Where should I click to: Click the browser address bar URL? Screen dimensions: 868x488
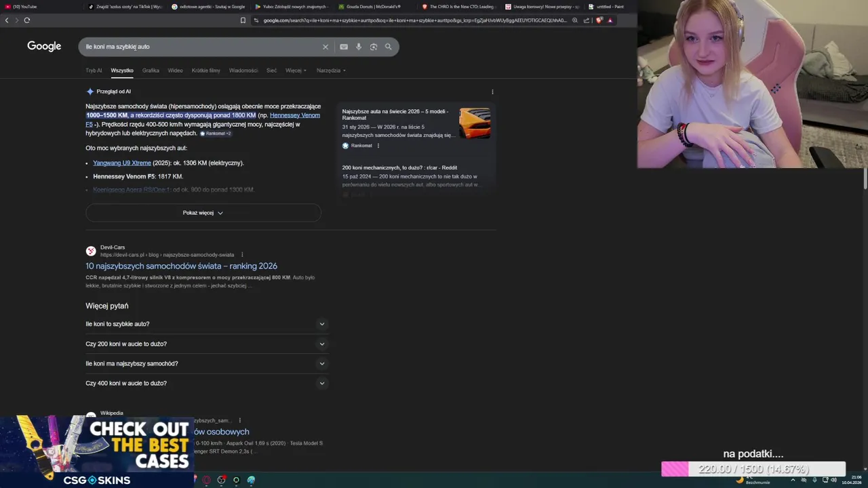coord(414,20)
